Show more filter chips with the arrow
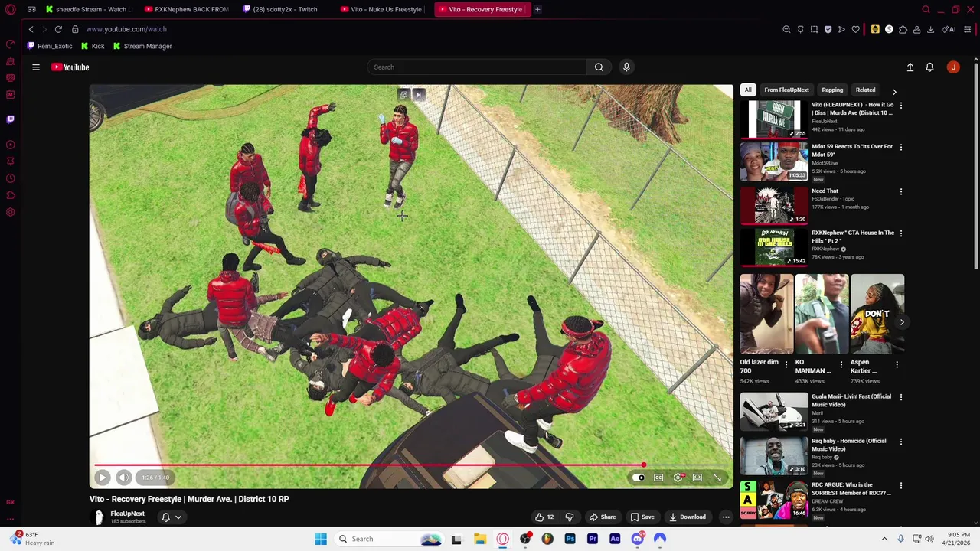Viewport: 980px width, 551px height. click(x=894, y=91)
